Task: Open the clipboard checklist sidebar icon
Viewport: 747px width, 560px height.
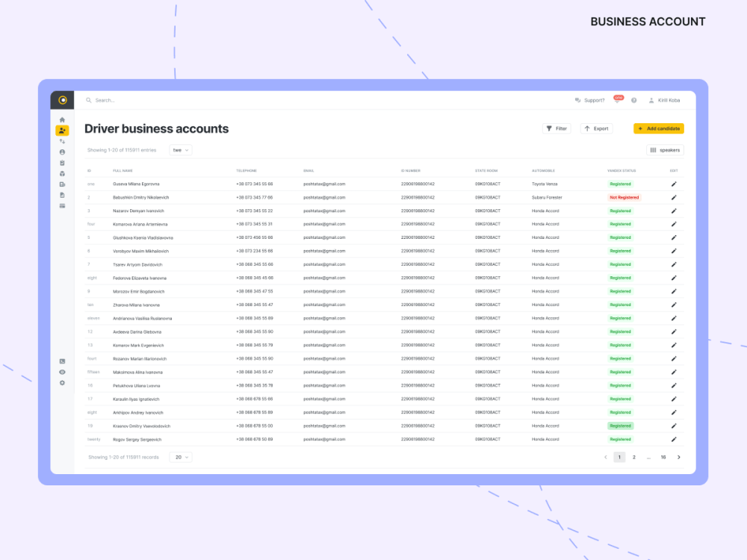Action: (x=62, y=163)
